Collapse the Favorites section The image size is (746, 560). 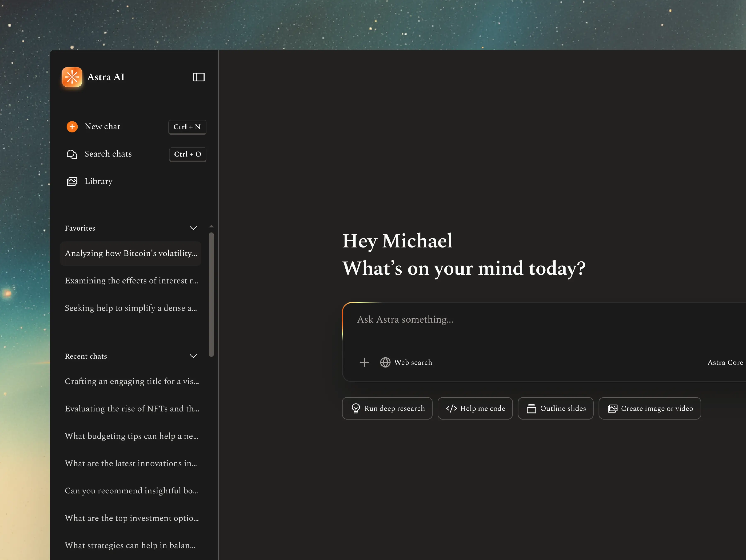193,228
